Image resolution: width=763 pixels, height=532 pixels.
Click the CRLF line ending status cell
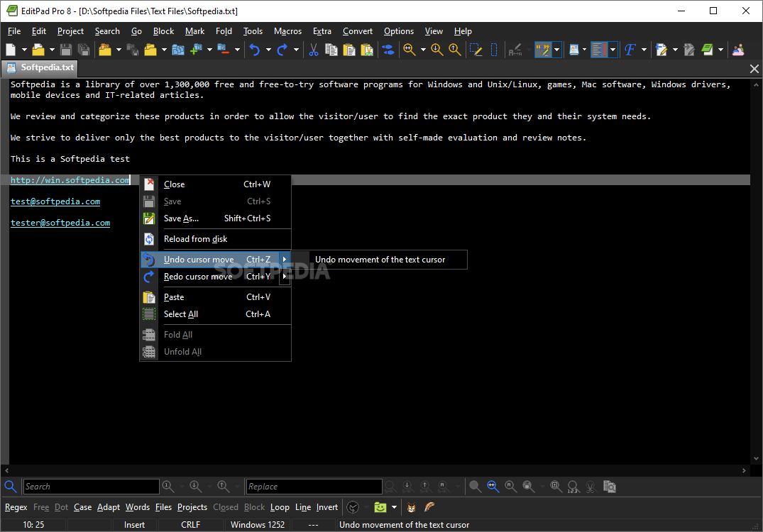[x=191, y=525]
